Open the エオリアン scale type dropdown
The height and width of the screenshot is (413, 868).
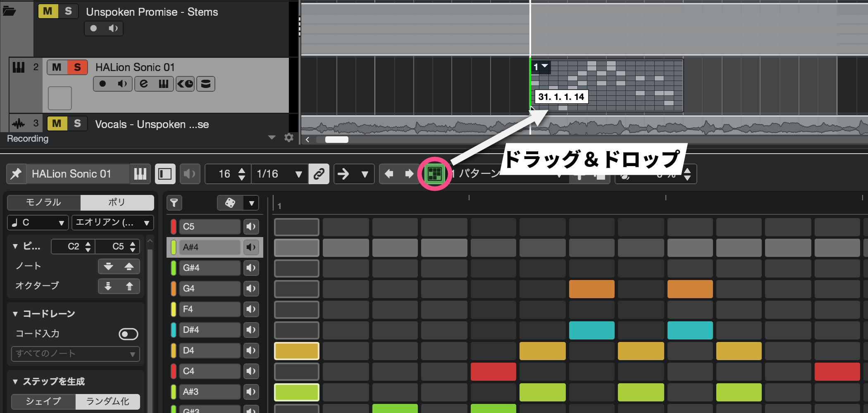[112, 223]
